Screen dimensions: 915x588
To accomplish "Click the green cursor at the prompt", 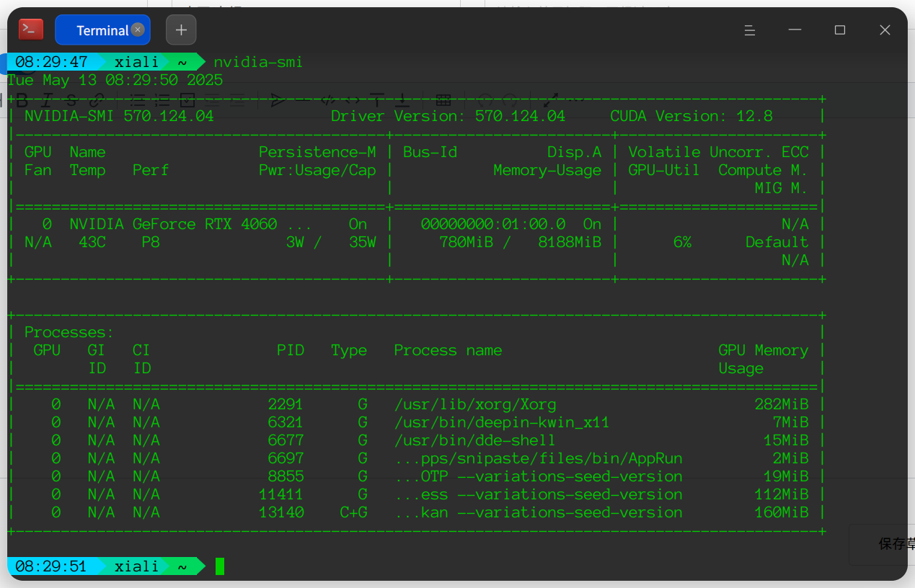I will click(x=220, y=566).
